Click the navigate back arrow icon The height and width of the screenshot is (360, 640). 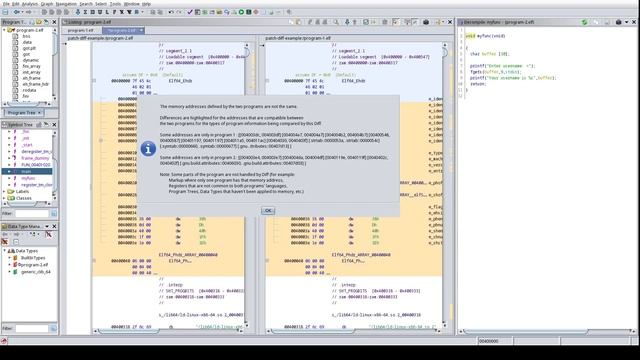point(17,12)
